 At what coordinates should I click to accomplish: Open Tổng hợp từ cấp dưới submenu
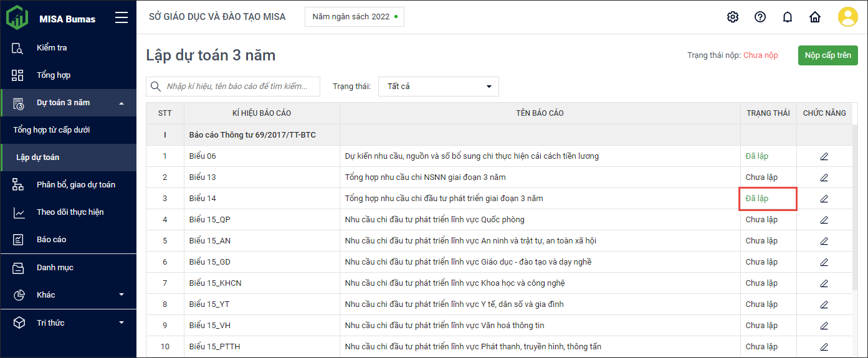click(x=52, y=130)
